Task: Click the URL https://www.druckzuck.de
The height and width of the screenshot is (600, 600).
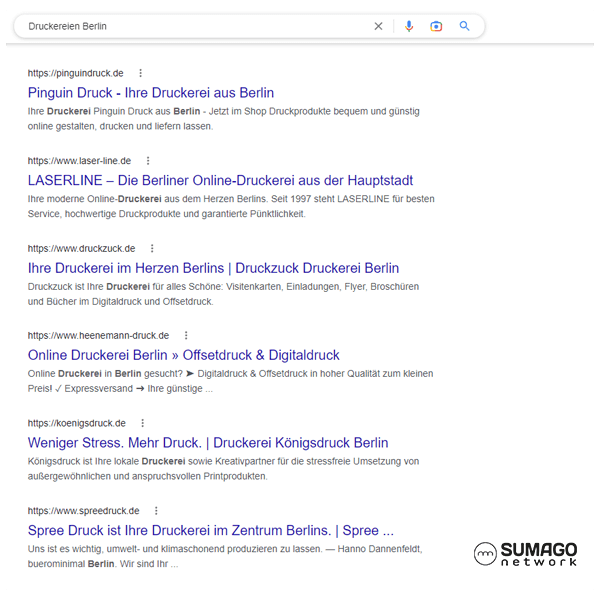Action: pyautogui.click(x=81, y=248)
